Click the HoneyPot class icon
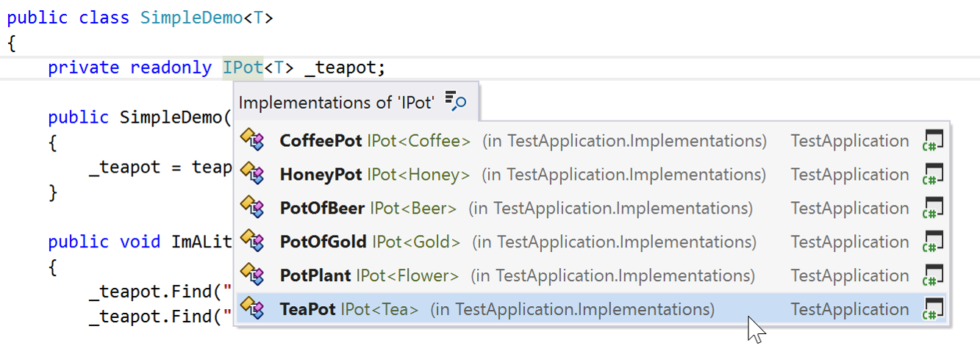 252,174
